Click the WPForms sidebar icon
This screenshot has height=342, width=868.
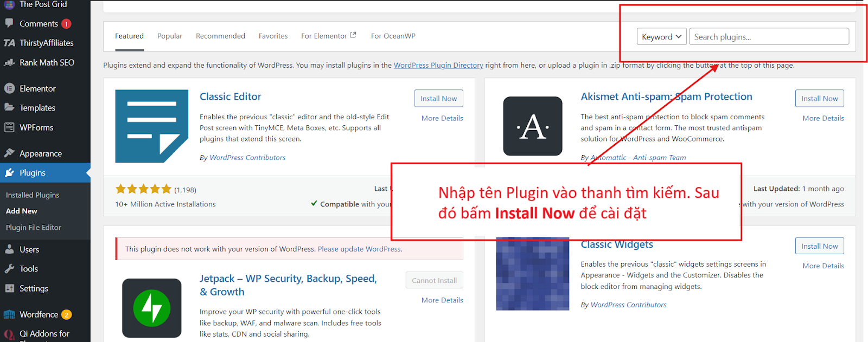(9, 127)
